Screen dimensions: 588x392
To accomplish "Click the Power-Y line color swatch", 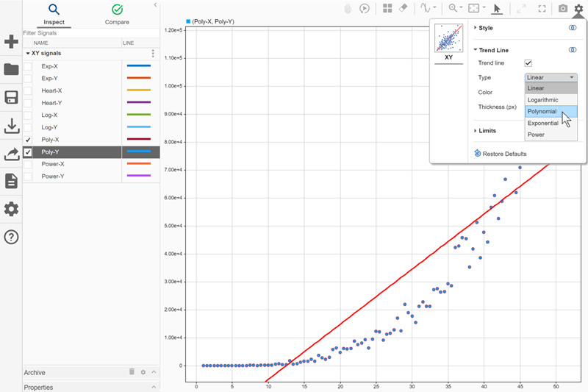I will [139, 176].
